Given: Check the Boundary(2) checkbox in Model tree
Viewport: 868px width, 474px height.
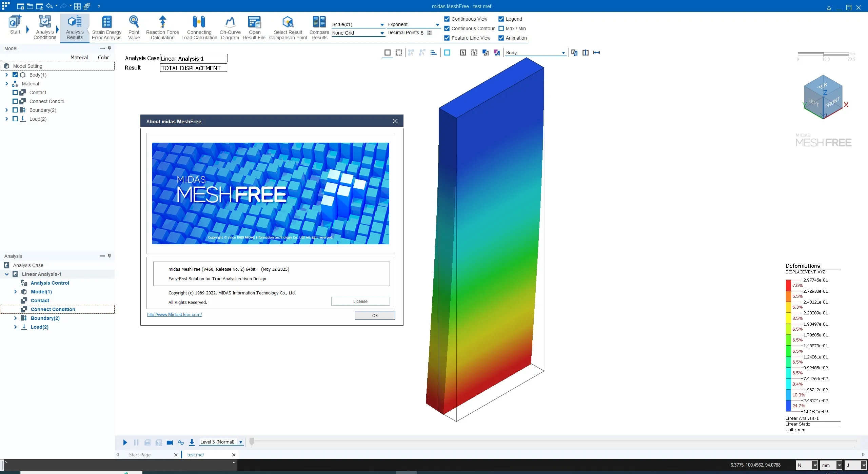Looking at the screenshot, I should (x=15, y=110).
